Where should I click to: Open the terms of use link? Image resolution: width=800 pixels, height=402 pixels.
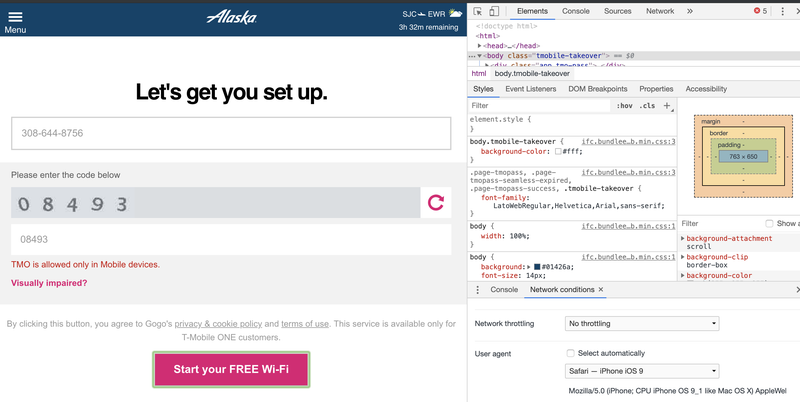(305, 323)
